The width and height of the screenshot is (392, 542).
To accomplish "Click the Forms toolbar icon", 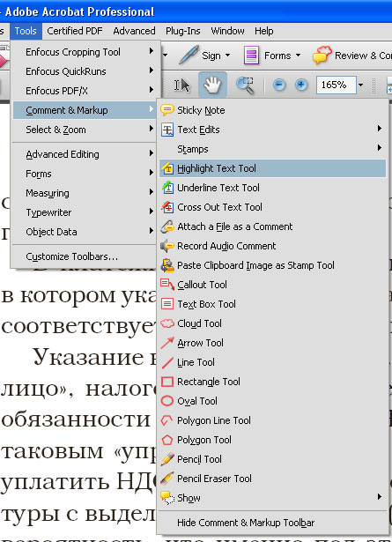I will pos(251,56).
